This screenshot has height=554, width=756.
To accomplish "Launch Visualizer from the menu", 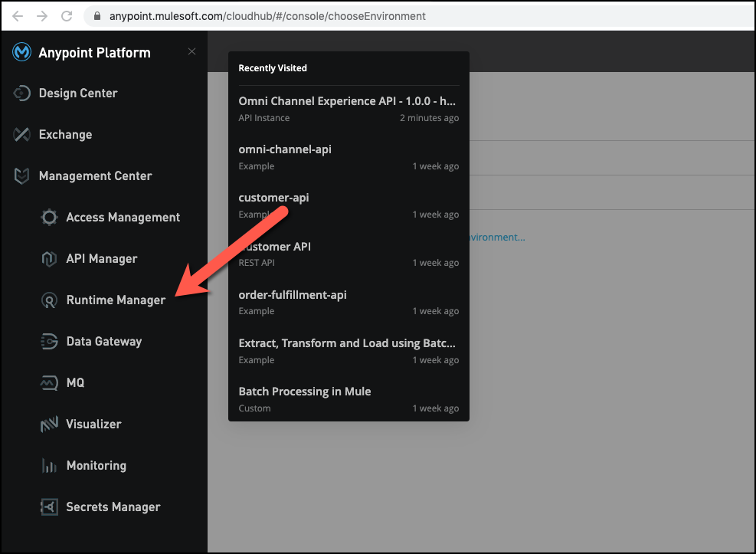I will (93, 425).
